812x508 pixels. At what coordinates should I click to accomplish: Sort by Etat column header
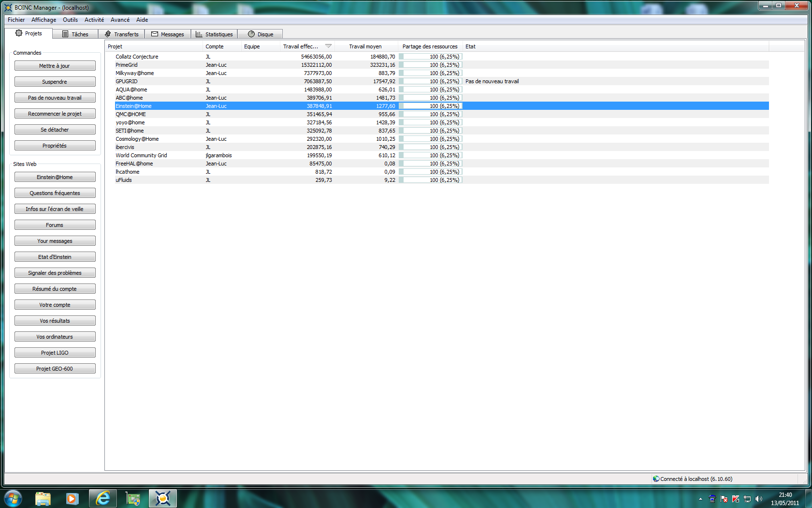[616, 46]
